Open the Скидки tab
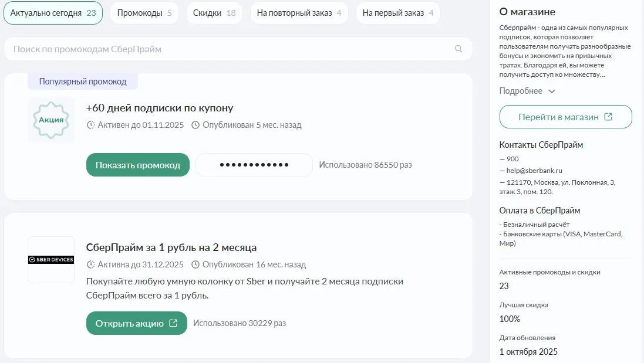Viewport: 644px width, 363px height. tap(214, 13)
